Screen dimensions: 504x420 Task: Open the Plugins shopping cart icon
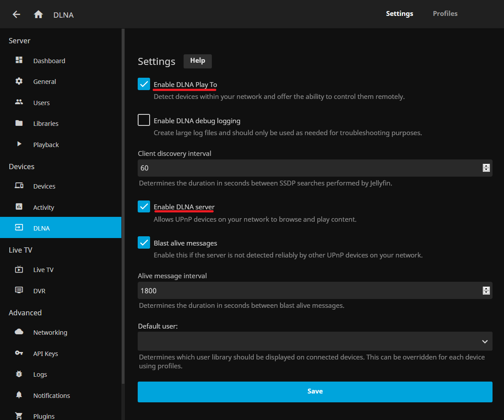(19, 415)
